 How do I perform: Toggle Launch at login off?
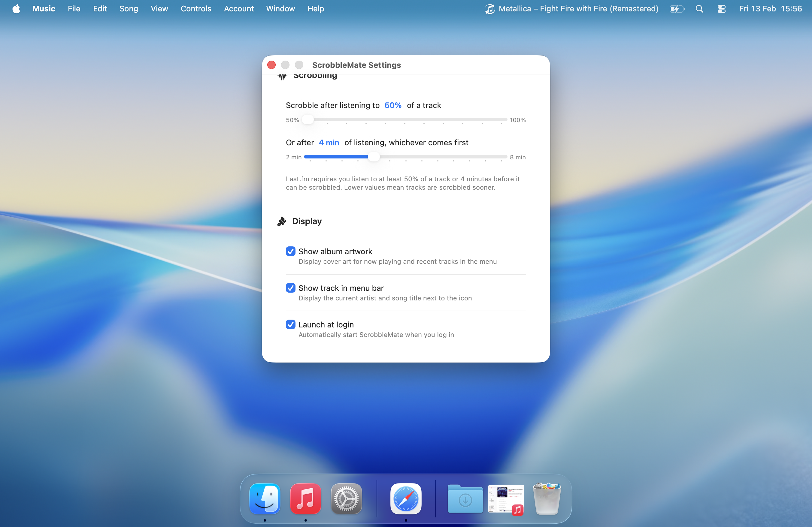tap(290, 324)
